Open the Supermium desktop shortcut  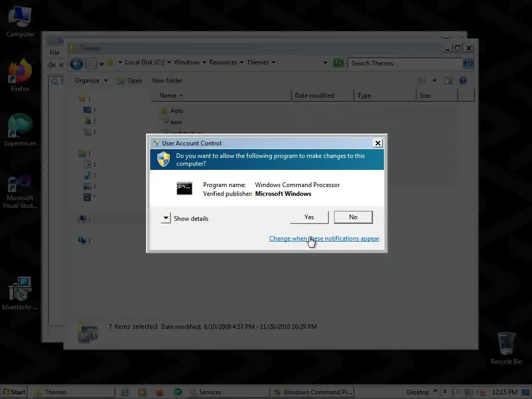[20, 130]
